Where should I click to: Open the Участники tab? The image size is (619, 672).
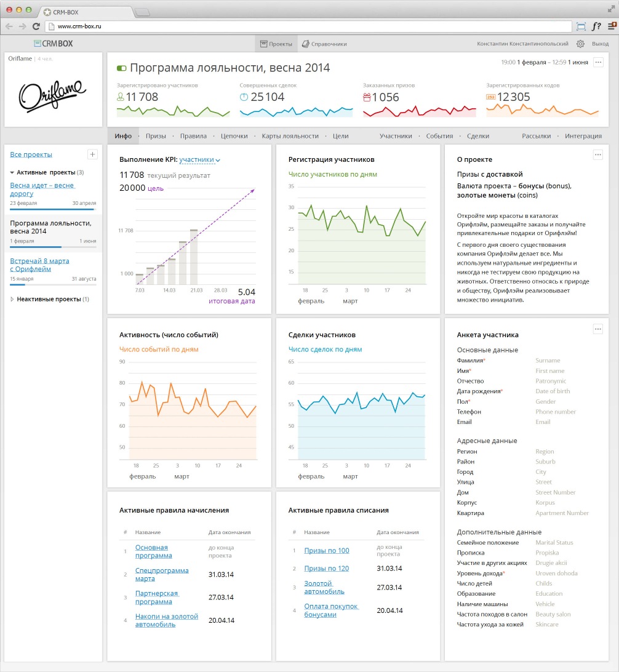coord(396,136)
